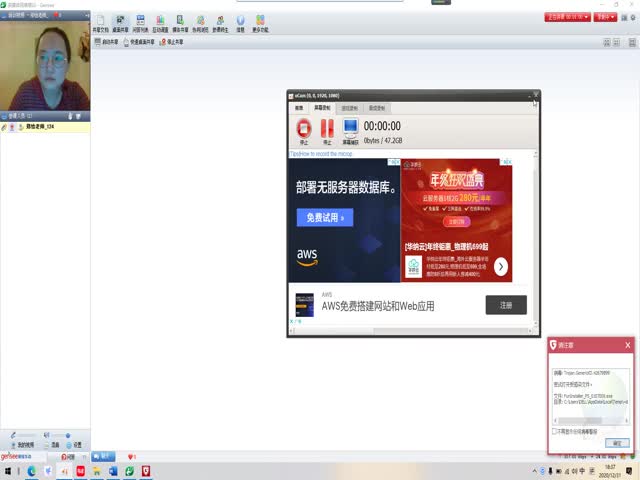Adjust the speaker volume slider
Screen dimensions: 640x480
(x=60, y=436)
